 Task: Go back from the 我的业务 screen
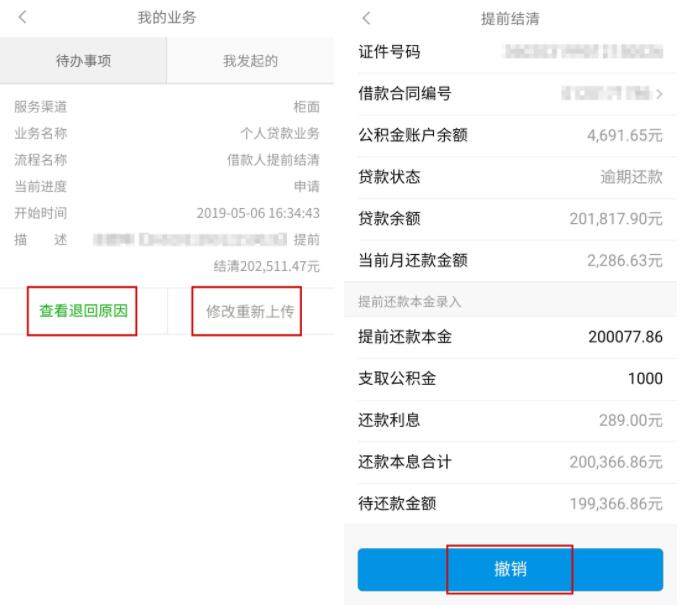[23, 17]
